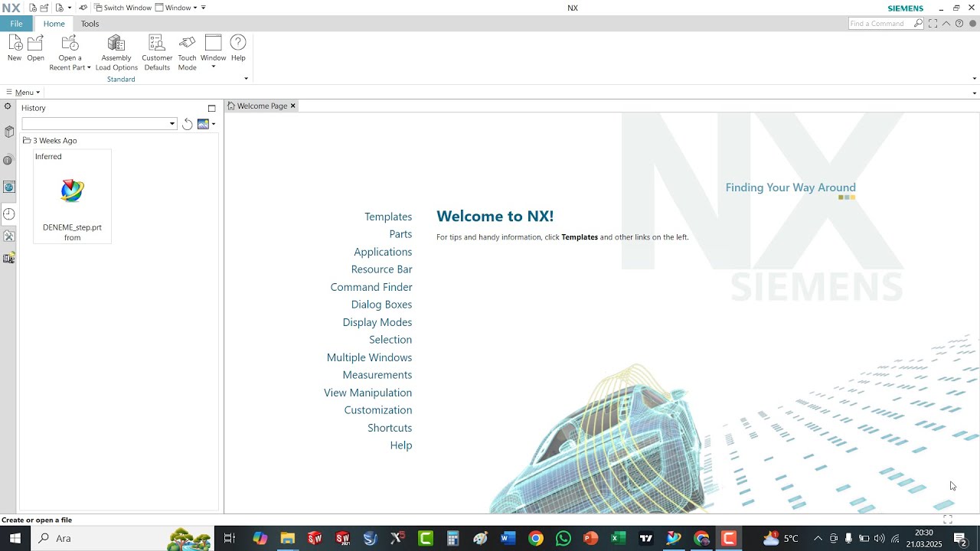The width and height of the screenshot is (980, 551).
Task: Open the History filter combo box arrow
Action: click(172, 124)
